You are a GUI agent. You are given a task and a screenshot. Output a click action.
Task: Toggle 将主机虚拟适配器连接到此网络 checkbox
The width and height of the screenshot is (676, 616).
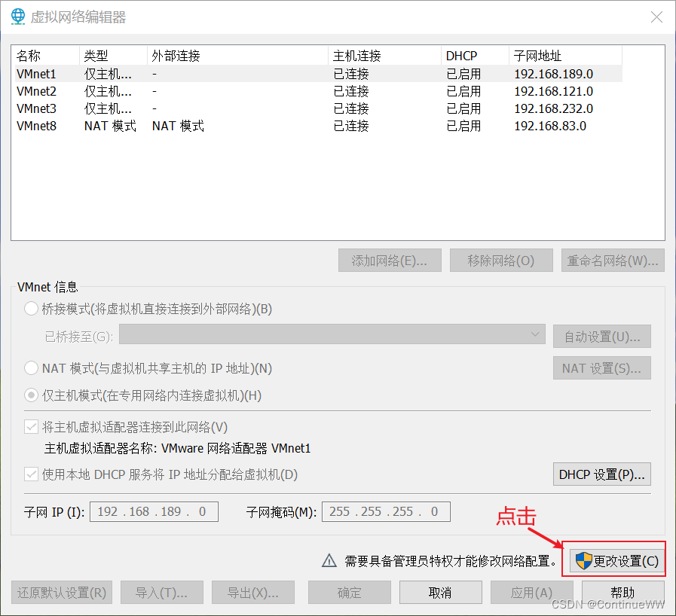(32, 427)
